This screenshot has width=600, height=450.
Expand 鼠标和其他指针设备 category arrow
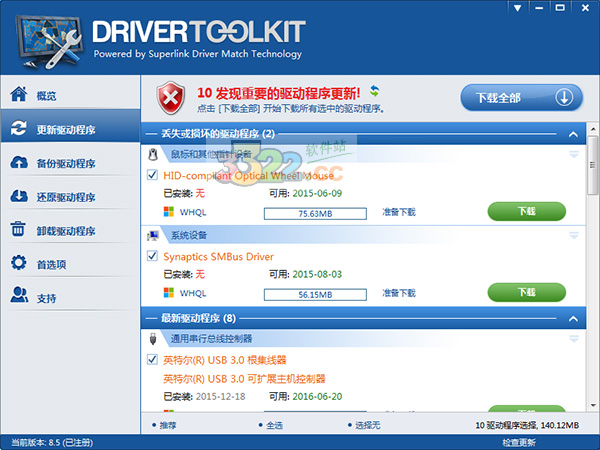click(574, 155)
